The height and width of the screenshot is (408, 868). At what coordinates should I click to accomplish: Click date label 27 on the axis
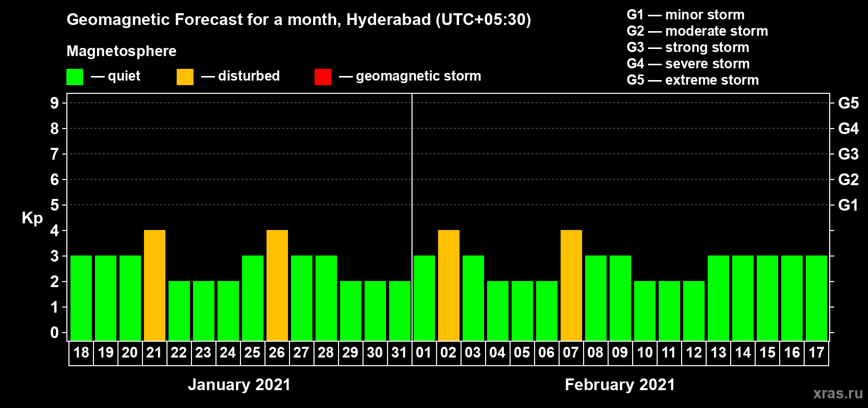(x=301, y=353)
